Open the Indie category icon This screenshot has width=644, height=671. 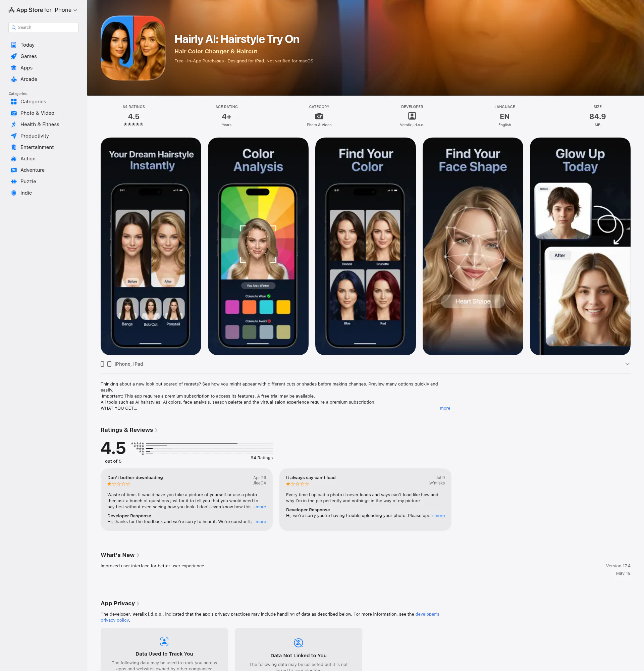click(x=14, y=193)
